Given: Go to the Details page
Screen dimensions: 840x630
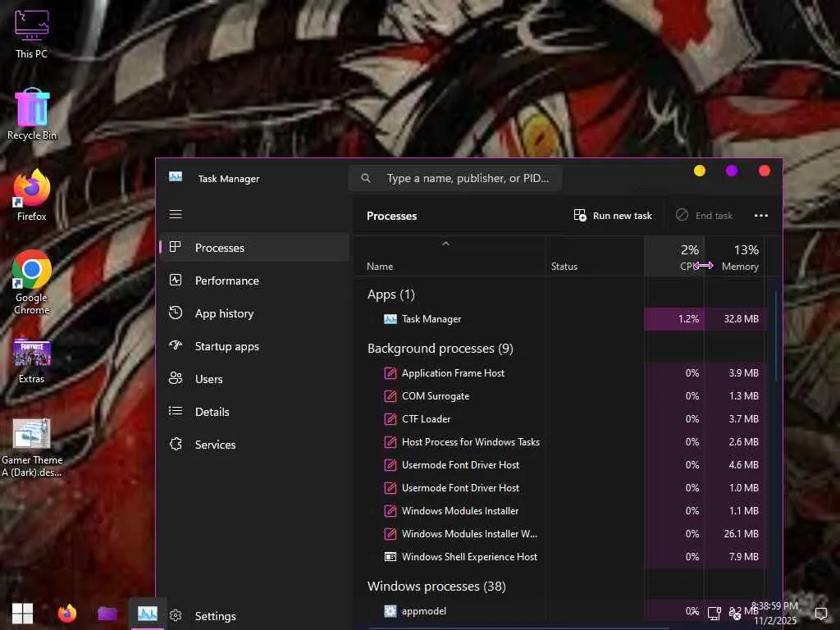Looking at the screenshot, I should click(x=255, y=412).
